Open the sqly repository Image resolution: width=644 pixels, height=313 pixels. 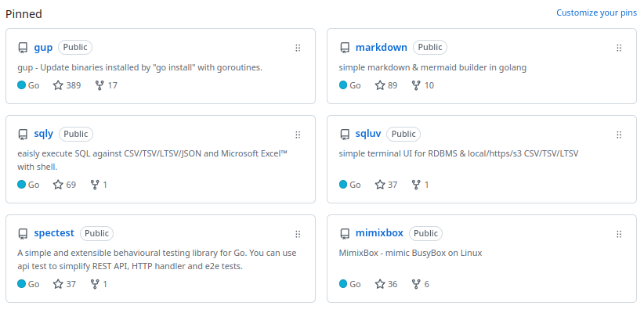click(x=44, y=134)
